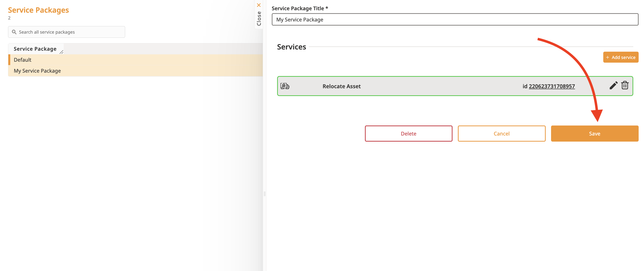
Task: Click the vertical panel splitter handle
Action: (264, 194)
